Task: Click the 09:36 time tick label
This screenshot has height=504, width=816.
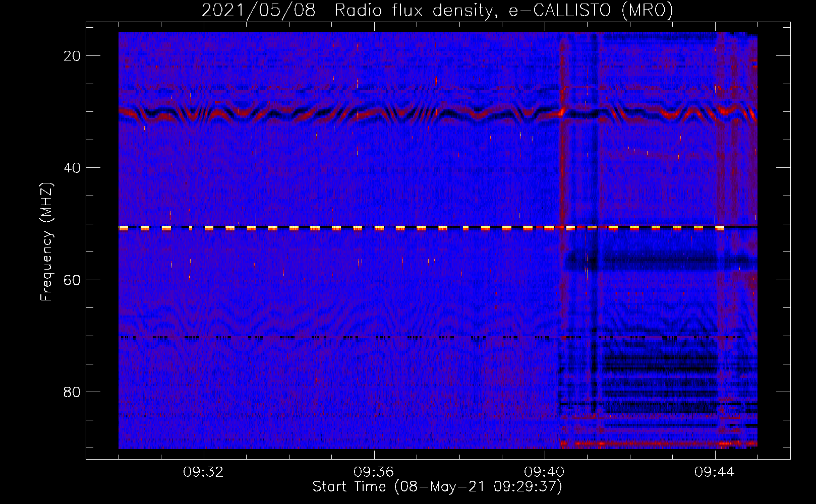Action: click(x=374, y=472)
